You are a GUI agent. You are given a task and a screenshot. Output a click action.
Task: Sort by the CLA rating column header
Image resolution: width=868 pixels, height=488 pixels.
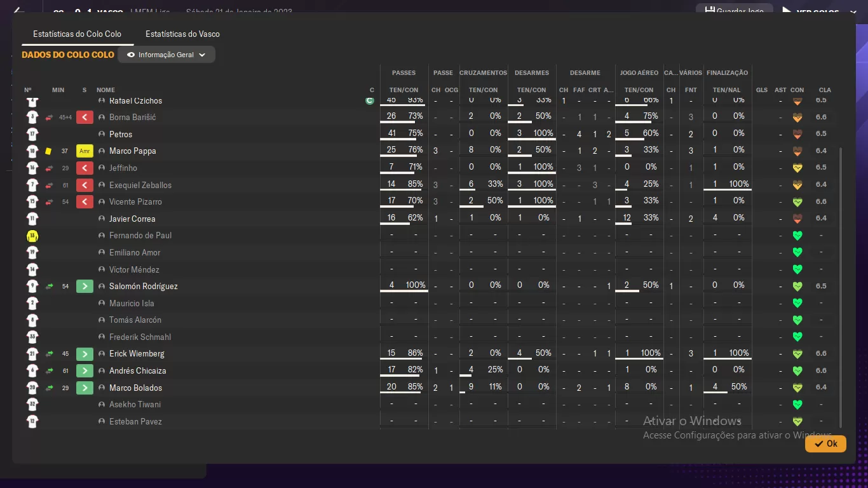pyautogui.click(x=824, y=90)
